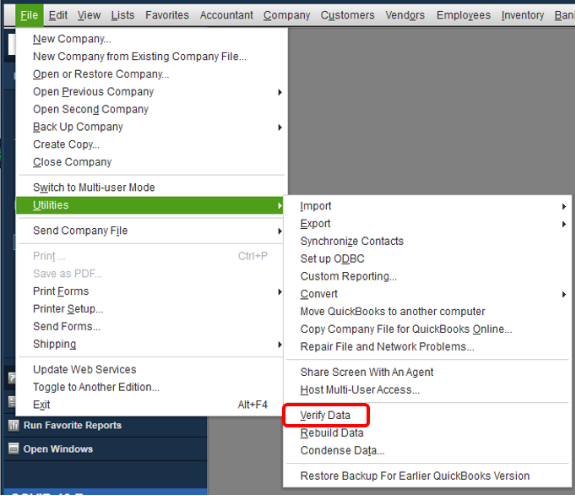This screenshot has height=496, width=575.
Task: Open the Accountant menu
Action: pos(226,15)
